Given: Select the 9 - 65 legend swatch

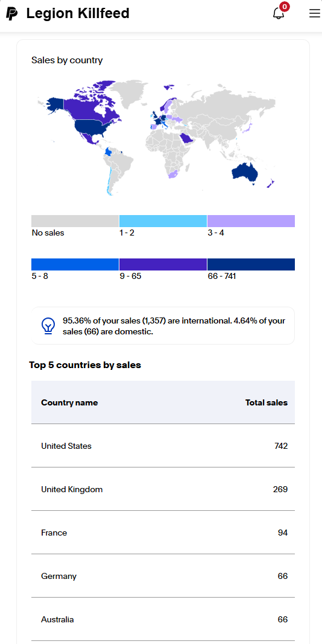Looking at the screenshot, I should point(163,264).
